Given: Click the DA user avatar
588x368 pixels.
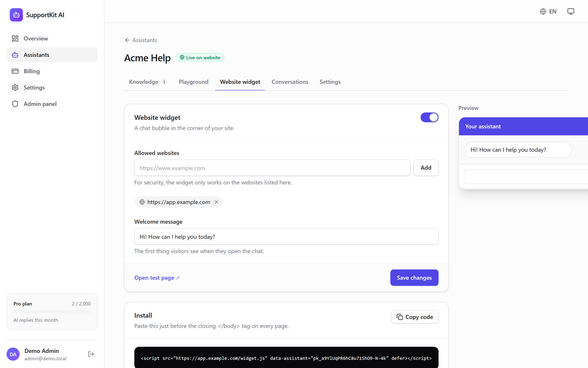Looking at the screenshot, I should (13, 354).
